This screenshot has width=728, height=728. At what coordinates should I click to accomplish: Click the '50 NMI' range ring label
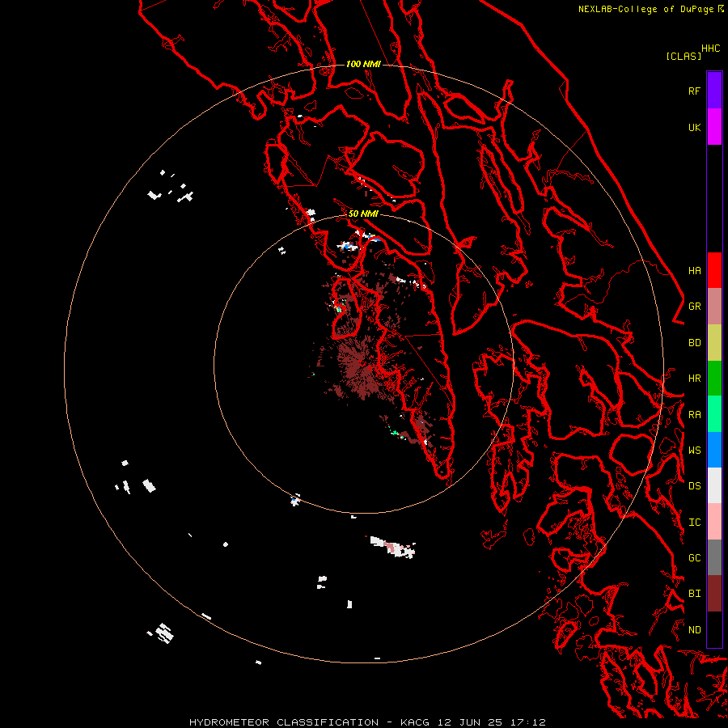pos(363,214)
